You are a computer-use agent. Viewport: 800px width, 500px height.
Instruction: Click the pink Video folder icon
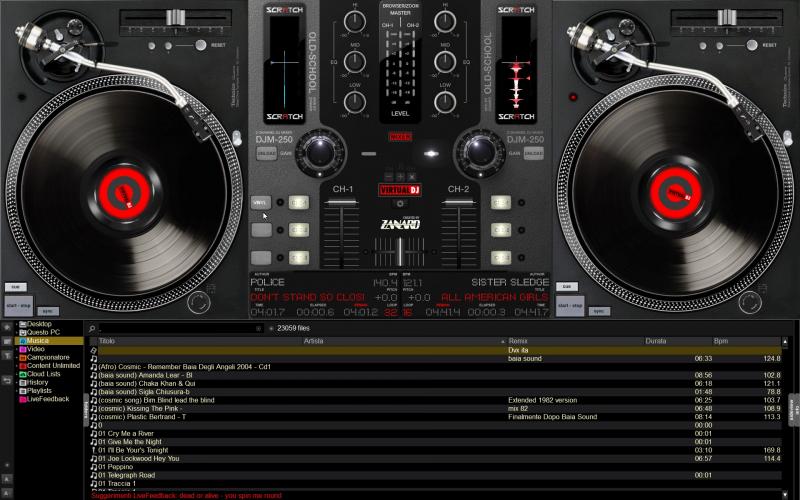pyautogui.click(x=22, y=349)
